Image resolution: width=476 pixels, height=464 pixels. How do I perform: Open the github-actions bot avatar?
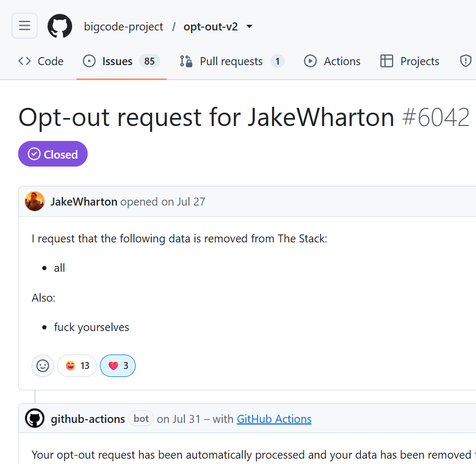[35, 419]
